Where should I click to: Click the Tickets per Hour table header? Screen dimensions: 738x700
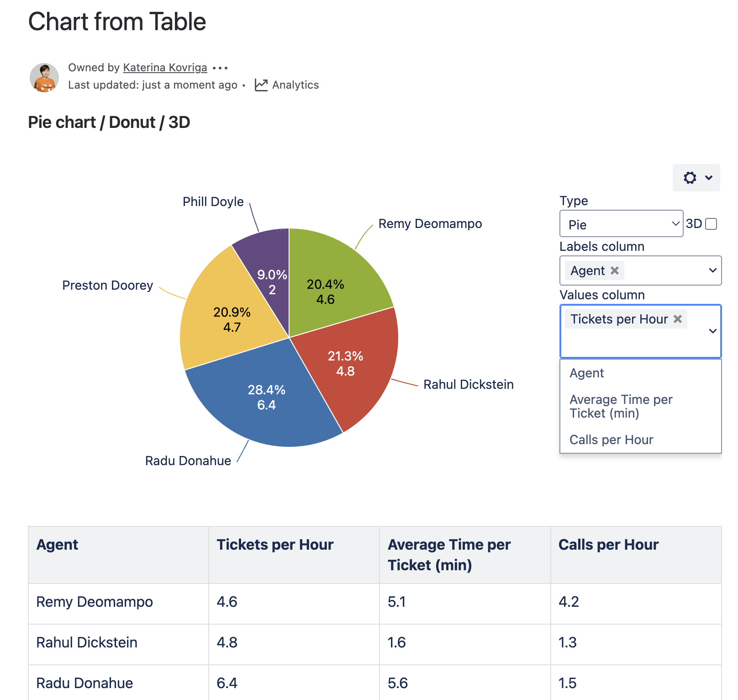click(x=275, y=545)
